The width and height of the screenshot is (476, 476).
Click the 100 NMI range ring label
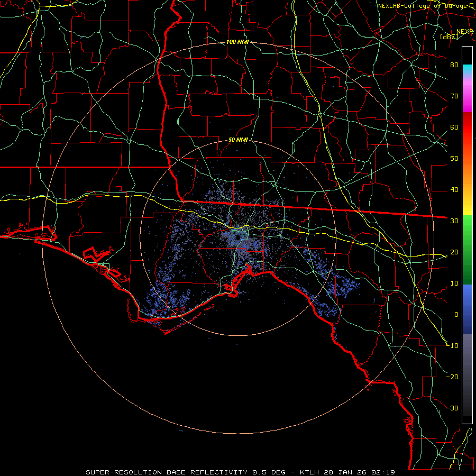click(x=237, y=42)
